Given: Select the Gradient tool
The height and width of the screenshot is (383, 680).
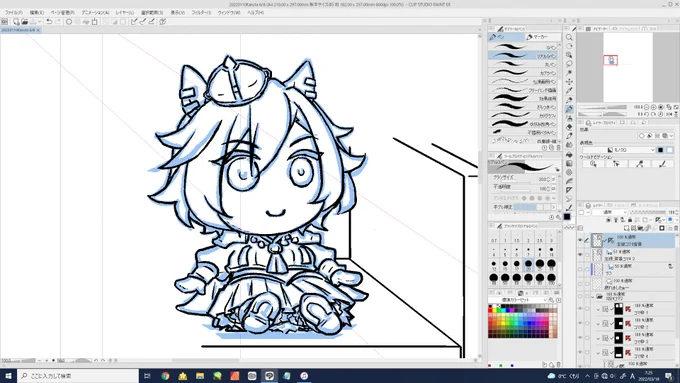Looking at the screenshot, I should (x=569, y=163).
